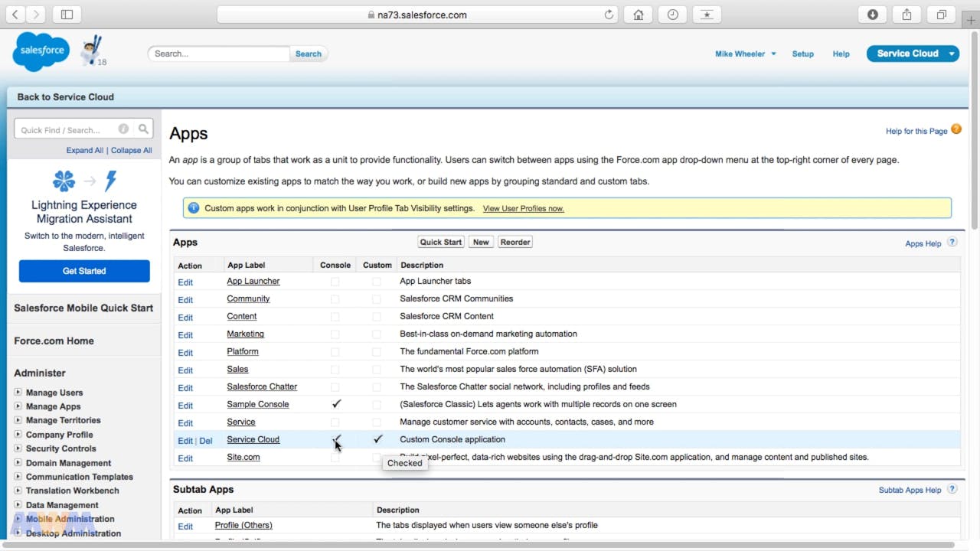Open the Profile (Others) subtab app

[x=243, y=525]
